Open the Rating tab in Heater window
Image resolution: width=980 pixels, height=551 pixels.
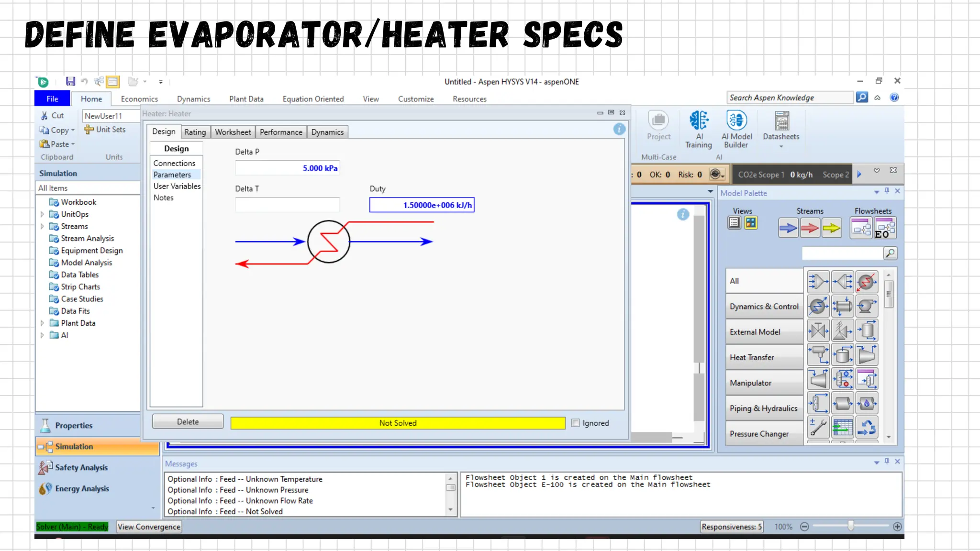pos(195,132)
